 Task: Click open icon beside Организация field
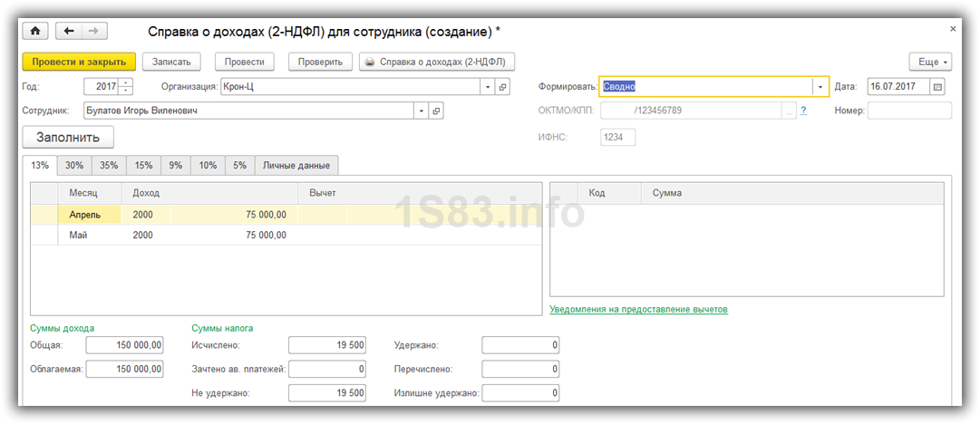point(504,87)
